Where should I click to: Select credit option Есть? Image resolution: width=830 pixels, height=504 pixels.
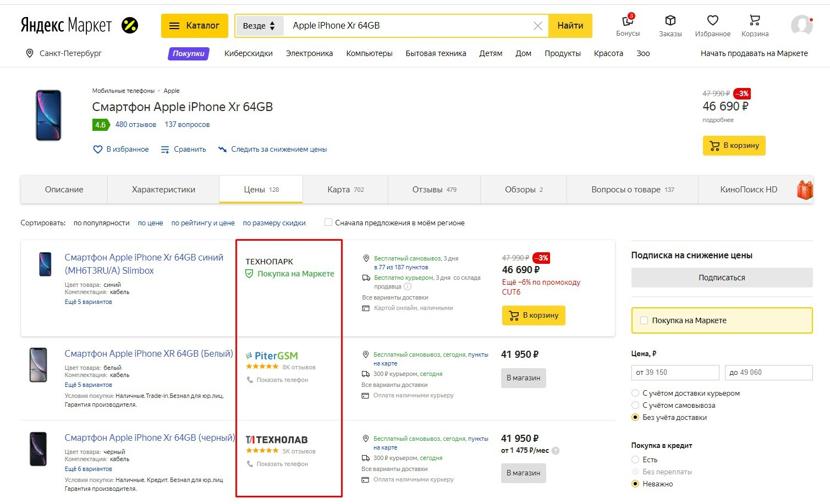tap(636, 459)
